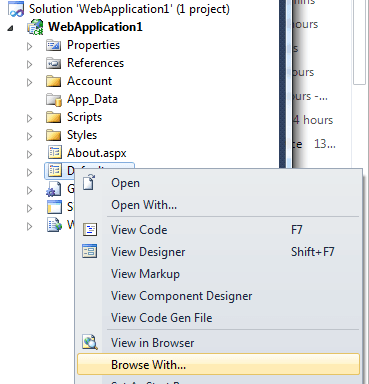Expand the Account folder
The height and width of the screenshot is (384, 369).
(30, 82)
